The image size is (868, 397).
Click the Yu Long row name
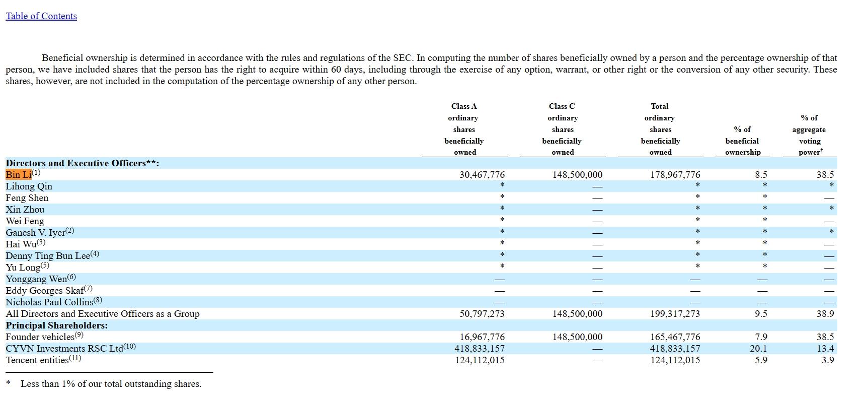click(x=23, y=268)
